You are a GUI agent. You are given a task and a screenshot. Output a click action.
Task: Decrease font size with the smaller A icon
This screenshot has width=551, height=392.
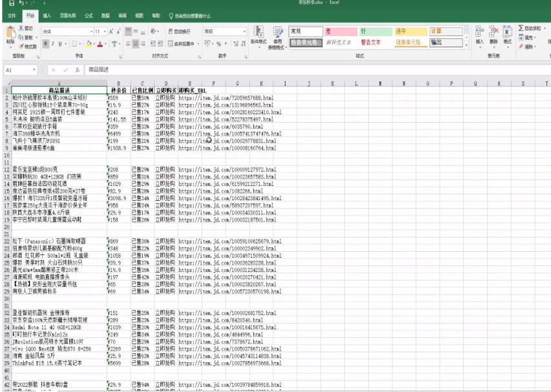coord(118,32)
